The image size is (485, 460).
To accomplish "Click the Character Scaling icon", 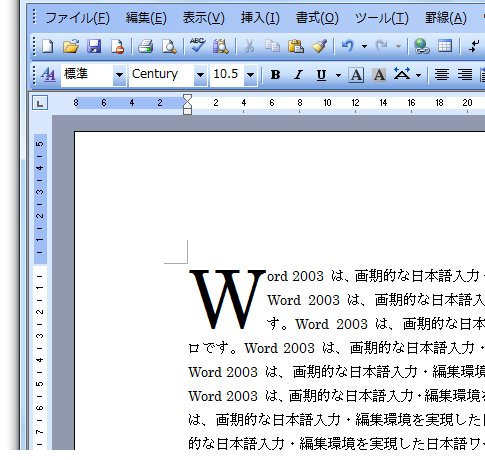I will coord(402,74).
